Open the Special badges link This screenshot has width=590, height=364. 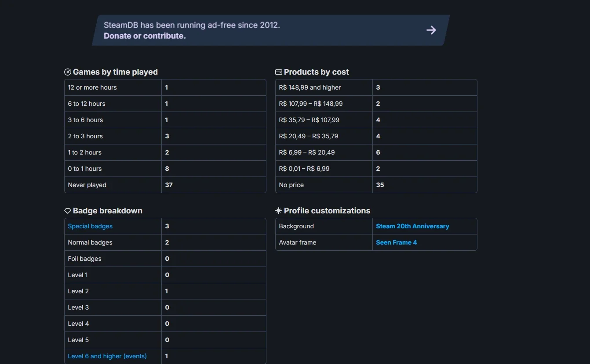click(x=90, y=226)
